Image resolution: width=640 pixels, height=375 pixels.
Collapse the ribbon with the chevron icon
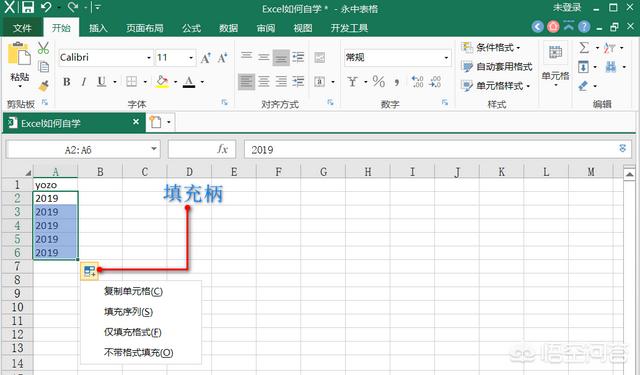click(569, 26)
